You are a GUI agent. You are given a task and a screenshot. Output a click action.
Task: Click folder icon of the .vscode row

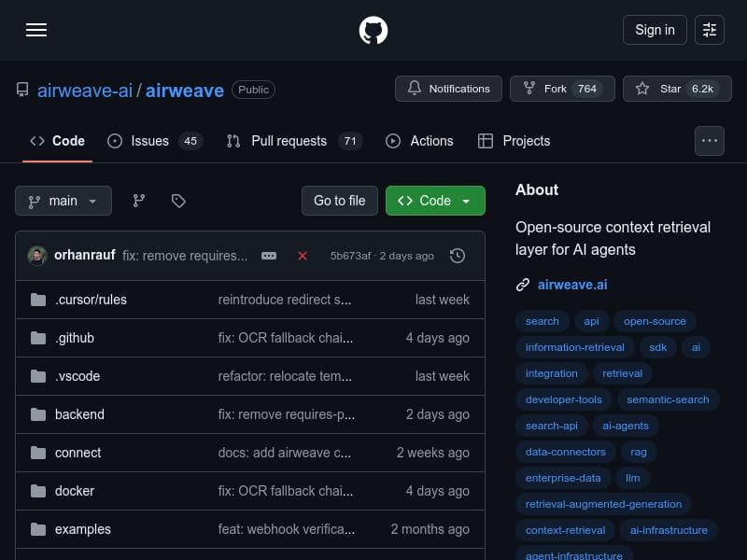coord(38,376)
